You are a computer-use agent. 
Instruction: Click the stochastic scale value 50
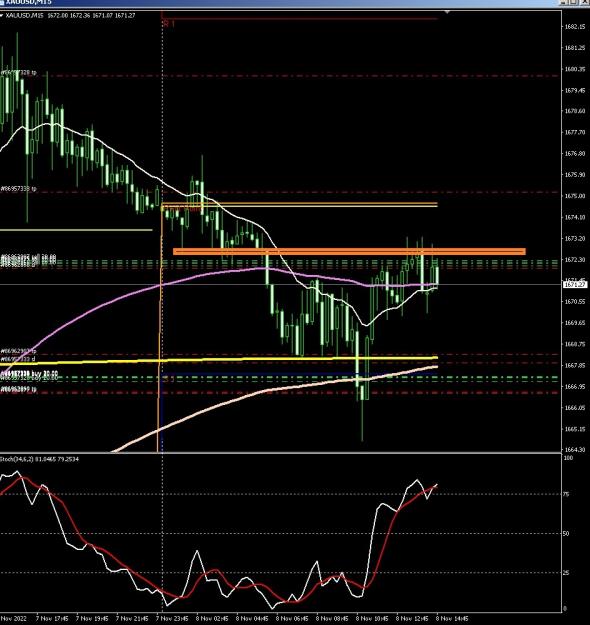tap(566, 533)
